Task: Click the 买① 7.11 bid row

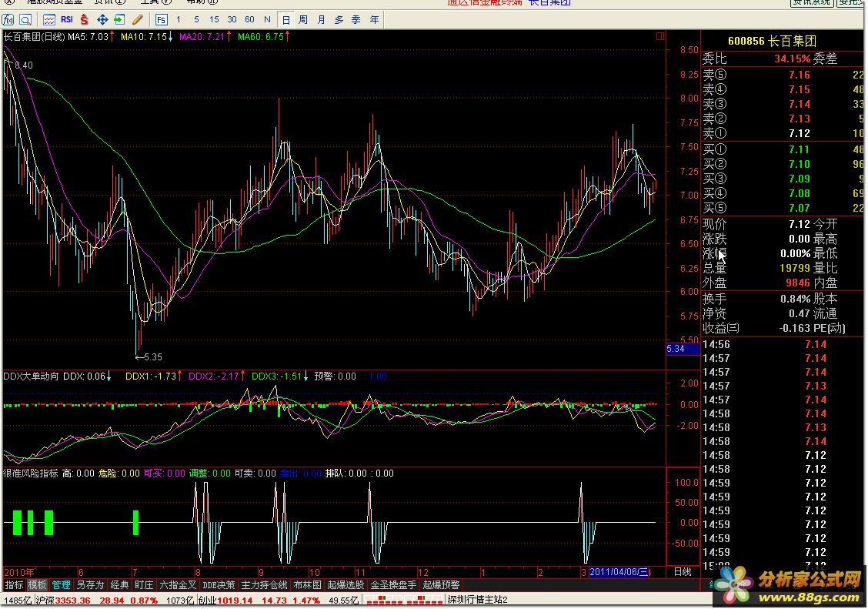Action: coord(783,149)
